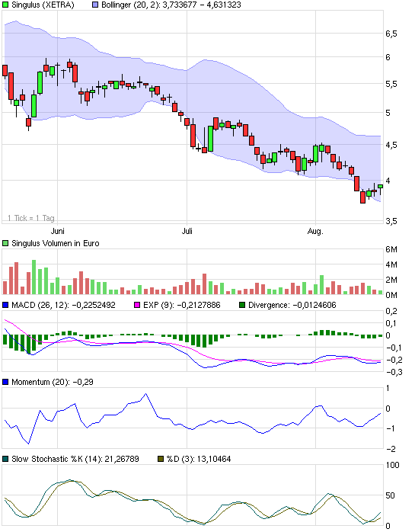Click the 'EXP (9): -0,2127886' label
415x532 pixels.
click(x=182, y=305)
